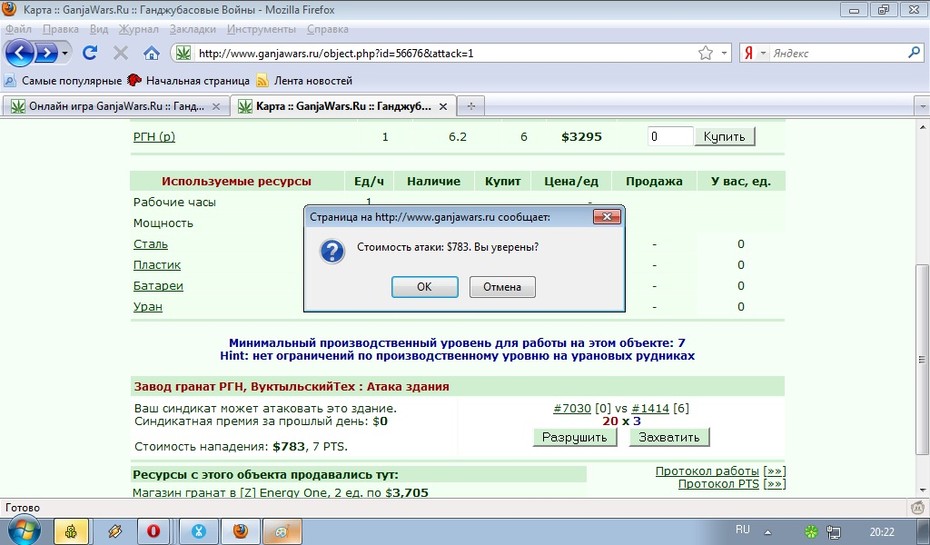The width and height of the screenshot is (930, 545).
Task: Open the back/forward history dropdown
Action: 65,53
